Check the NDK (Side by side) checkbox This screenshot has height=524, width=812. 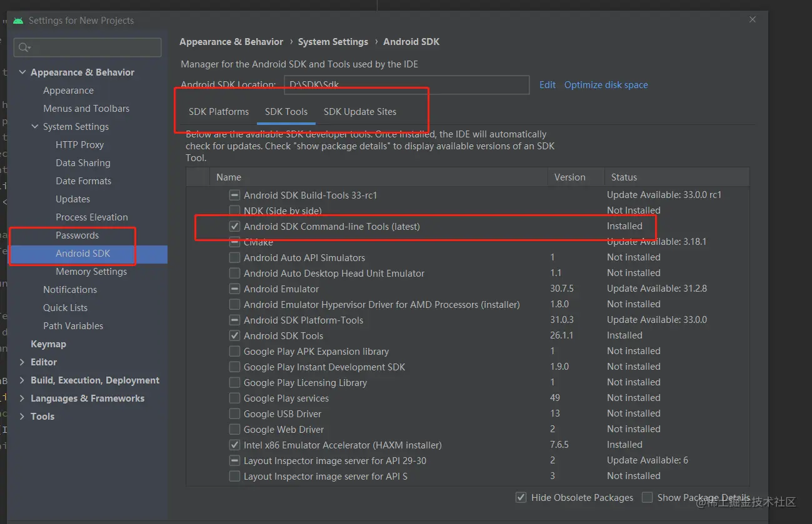[x=234, y=210]
